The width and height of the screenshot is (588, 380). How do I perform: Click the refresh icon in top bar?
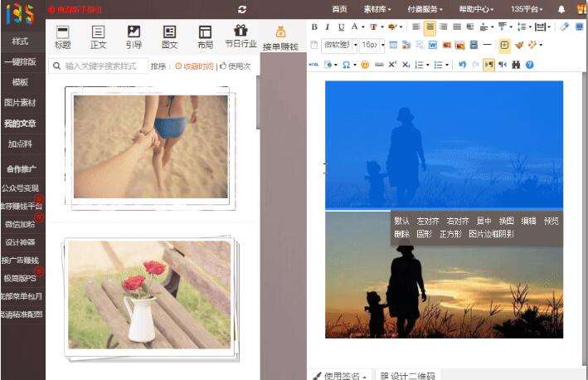[x=242, y=9]
